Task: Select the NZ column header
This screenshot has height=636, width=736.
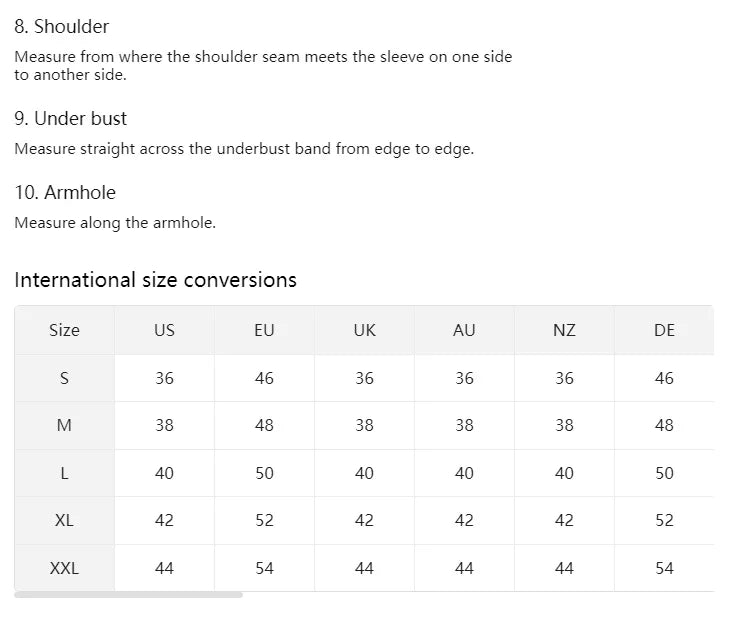Action: [564, 330]
